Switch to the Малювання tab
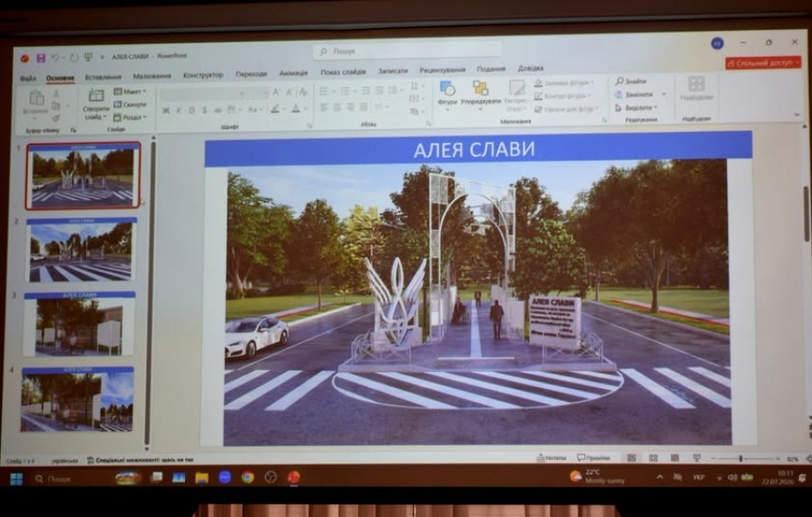The height and width of the screenshot is (517, 812). [152, 76]
